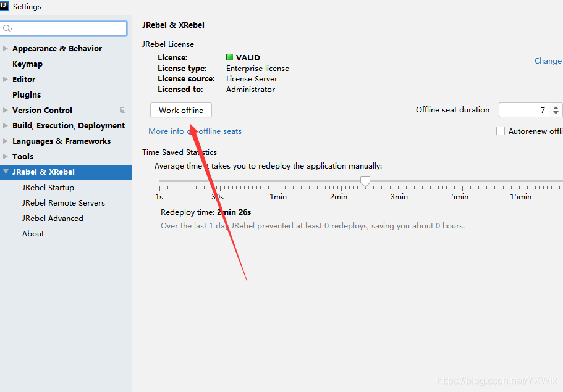Click the 3min slider label

pos(399,197)
